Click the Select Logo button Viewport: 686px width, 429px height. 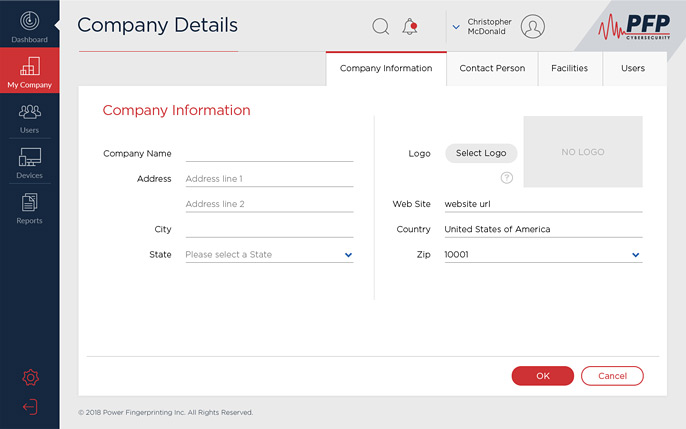click(x=481, y=153)
